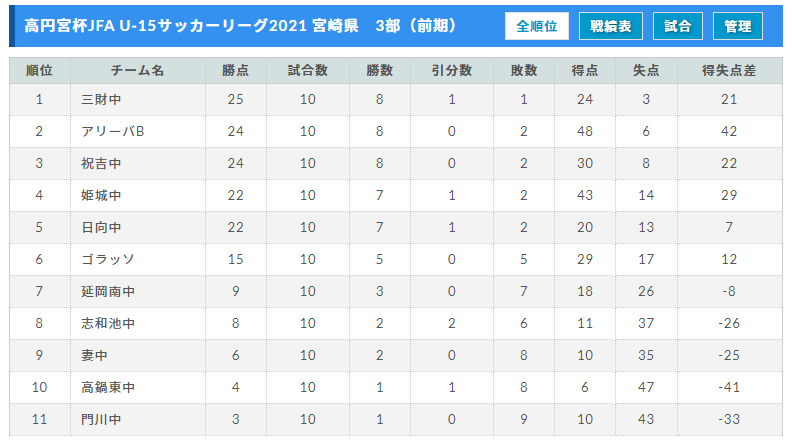Select team 祝吉中 row
The image size is (792, 446).
(396, 164)
